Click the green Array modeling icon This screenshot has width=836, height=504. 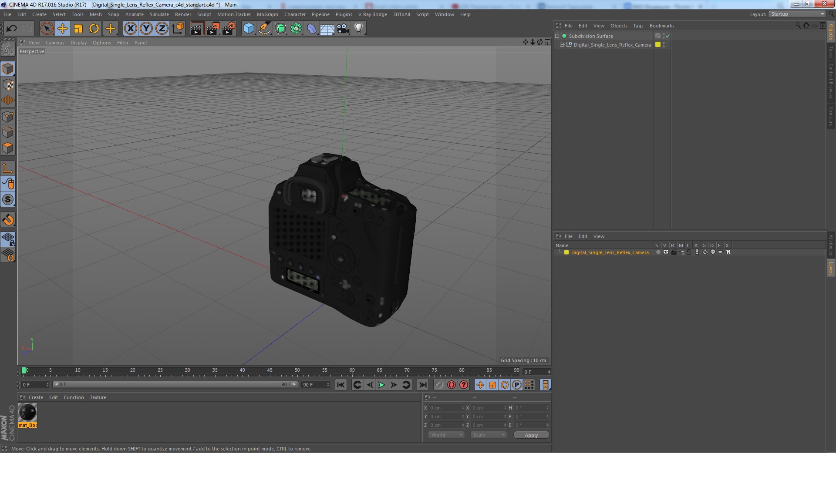coord(296,29)
